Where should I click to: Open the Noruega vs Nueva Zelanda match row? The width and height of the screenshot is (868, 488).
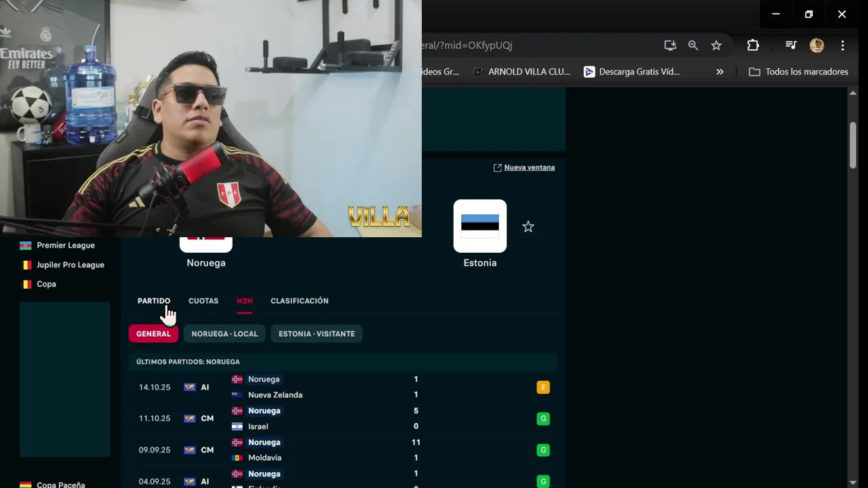[343, 387]
